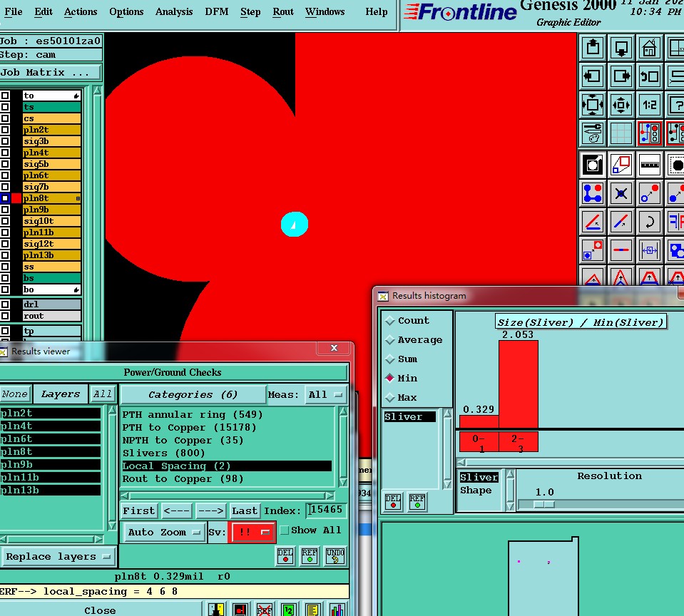Click the Close button in Results viewer
This screenshot has width=684, height=616.
pyautogui.click(x=100, y=610)
